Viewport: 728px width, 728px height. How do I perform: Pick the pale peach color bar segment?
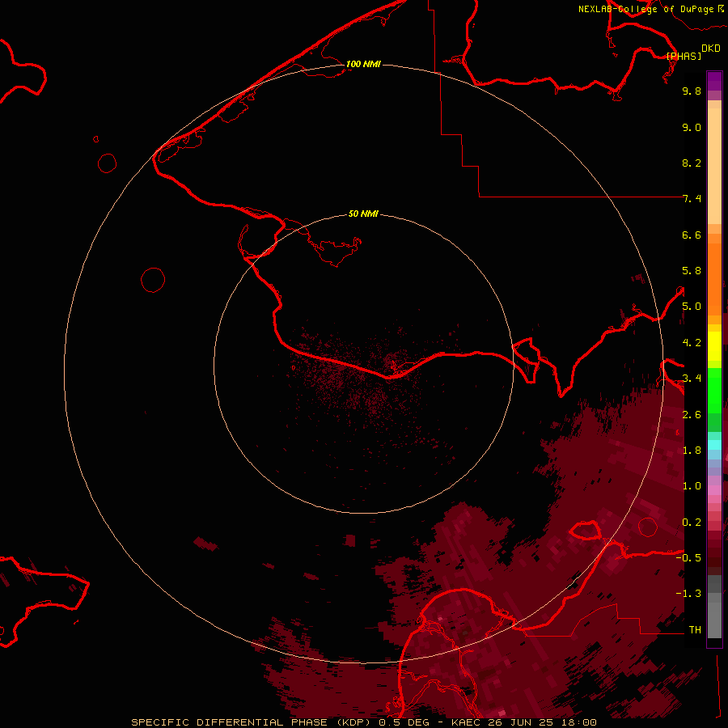coord(714,166)
